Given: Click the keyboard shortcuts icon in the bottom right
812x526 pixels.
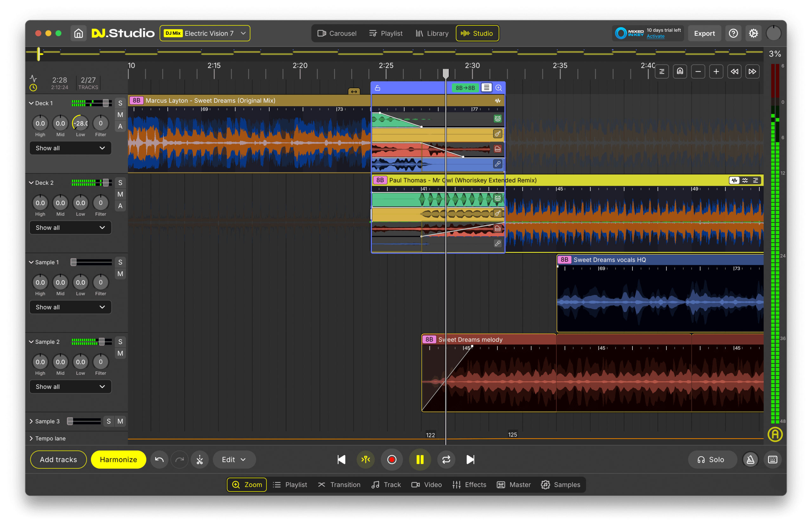Looking at the screenshot, I should tap(772, 459).
